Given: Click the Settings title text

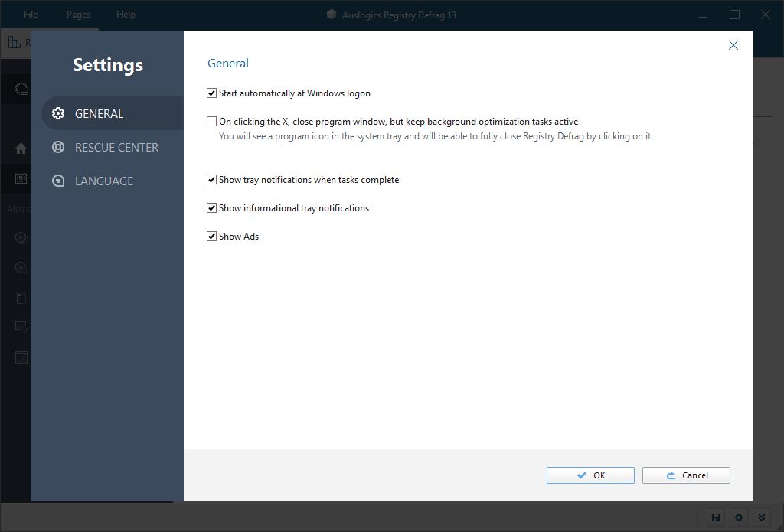Looking at the screenshot, I should pyautogui.click(x=108, y=65).
